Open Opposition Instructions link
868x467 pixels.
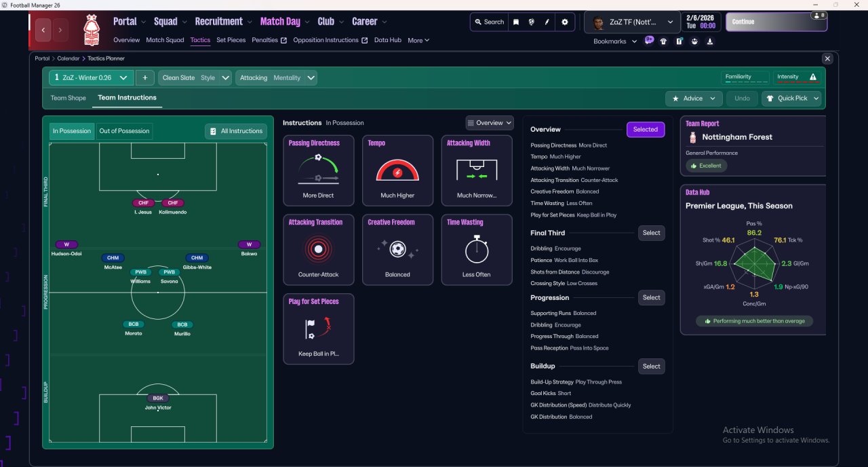[330, 40]
